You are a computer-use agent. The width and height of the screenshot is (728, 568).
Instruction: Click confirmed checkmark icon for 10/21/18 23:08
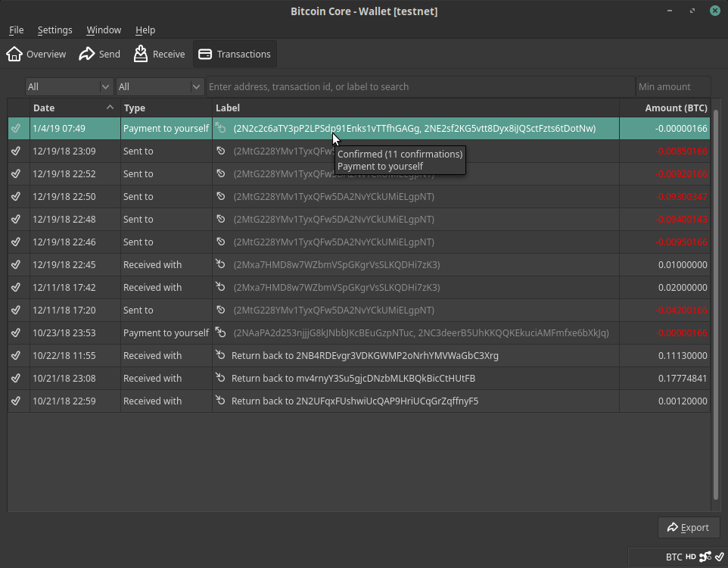pos(16,379)
